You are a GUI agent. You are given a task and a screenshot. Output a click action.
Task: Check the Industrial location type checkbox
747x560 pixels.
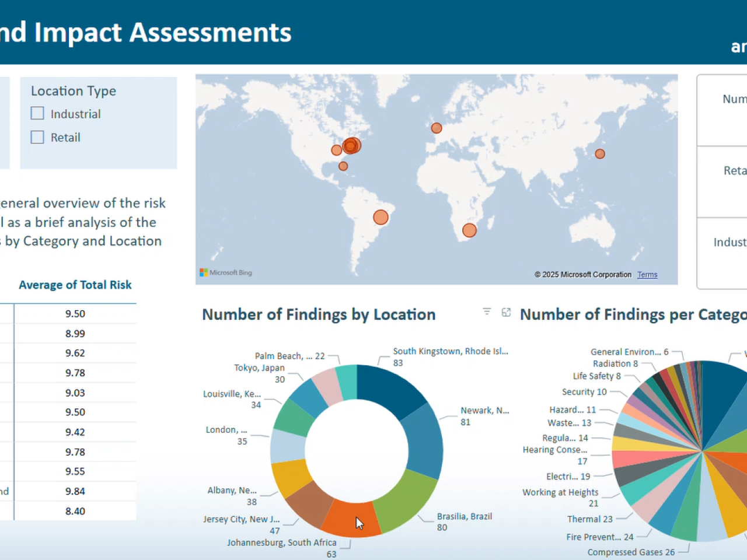tap(37, 114)
